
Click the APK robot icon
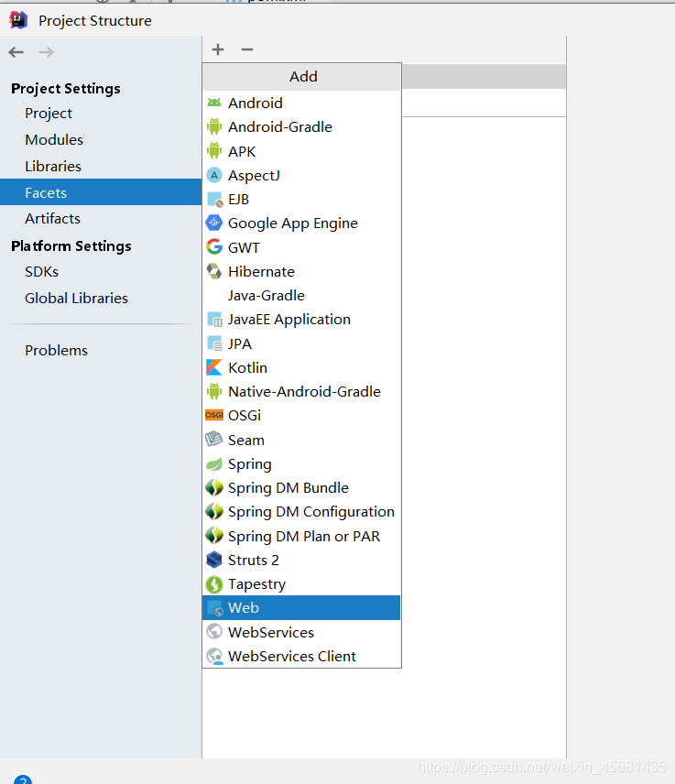214,150
